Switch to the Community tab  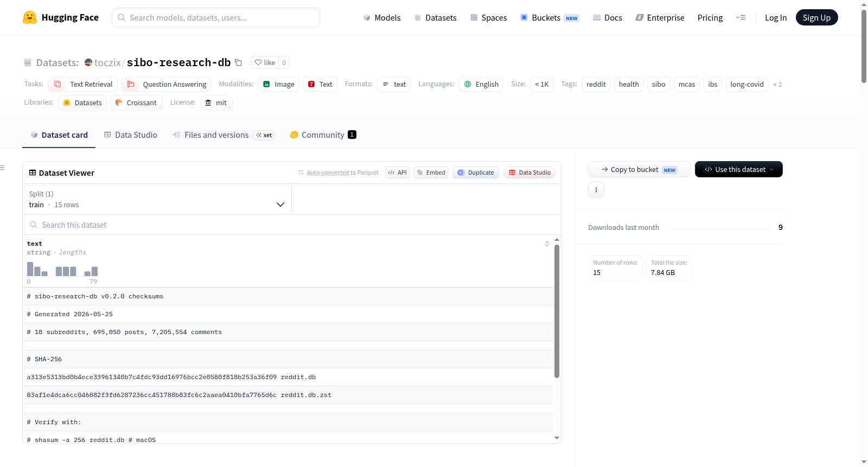(x=323, y=135)
